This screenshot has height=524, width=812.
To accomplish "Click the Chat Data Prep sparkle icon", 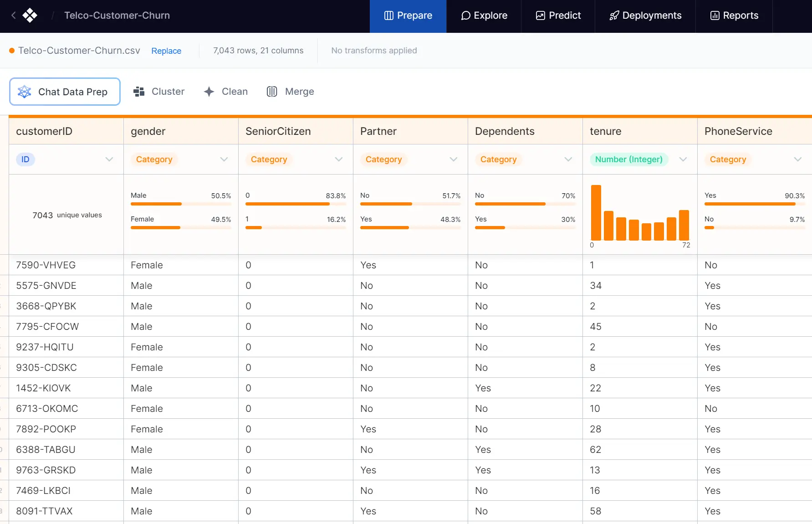I will (x=25, y=92).
